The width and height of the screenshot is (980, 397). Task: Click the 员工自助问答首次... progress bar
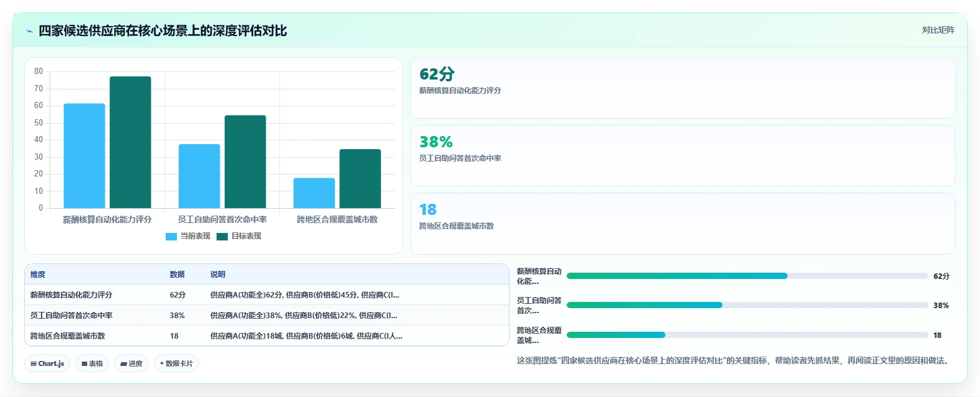pyautogui.click(x=747, y=305)
